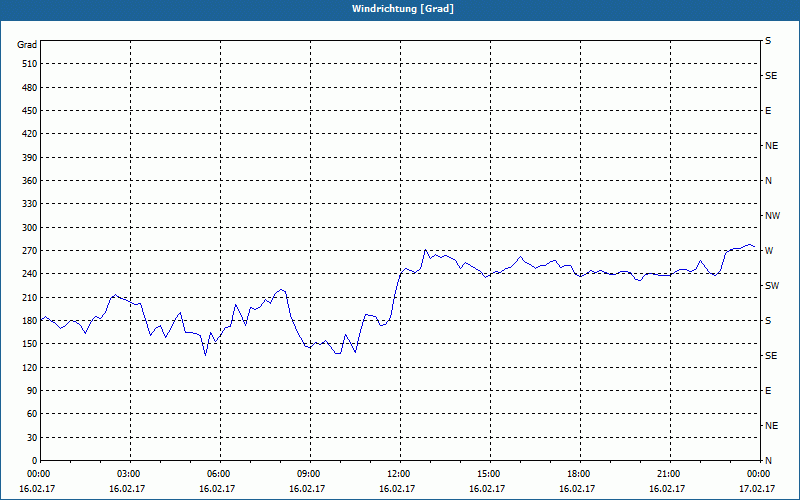Image resolution: width=800 pixels, height=500 pixels.
Task: Pick the 30 degree axis label
Action: point(32,438)
